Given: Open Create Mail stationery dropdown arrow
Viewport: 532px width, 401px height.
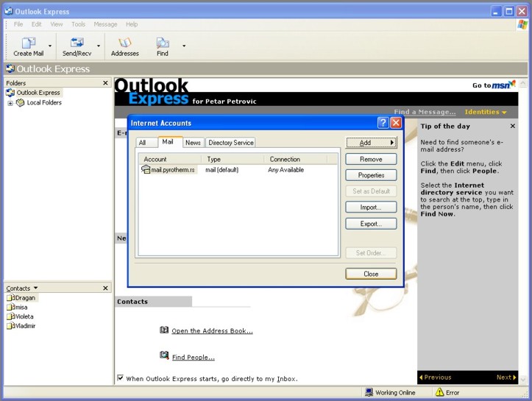Looking at the screenshot, I should [x=50, y=46].
